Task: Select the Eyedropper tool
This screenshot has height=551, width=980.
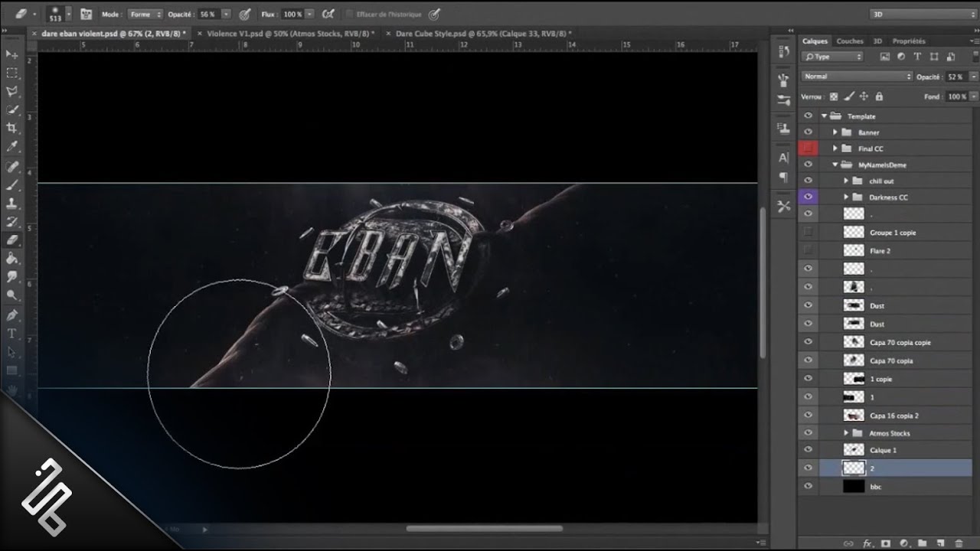Action: click(x=11, y=146)
